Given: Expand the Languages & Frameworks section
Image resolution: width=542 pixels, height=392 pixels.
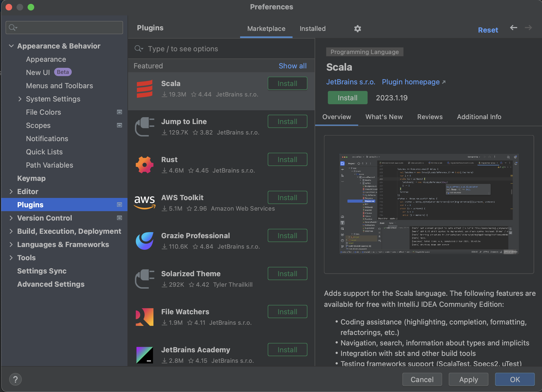Looking at the screenshot, I should tap(11, 245).
